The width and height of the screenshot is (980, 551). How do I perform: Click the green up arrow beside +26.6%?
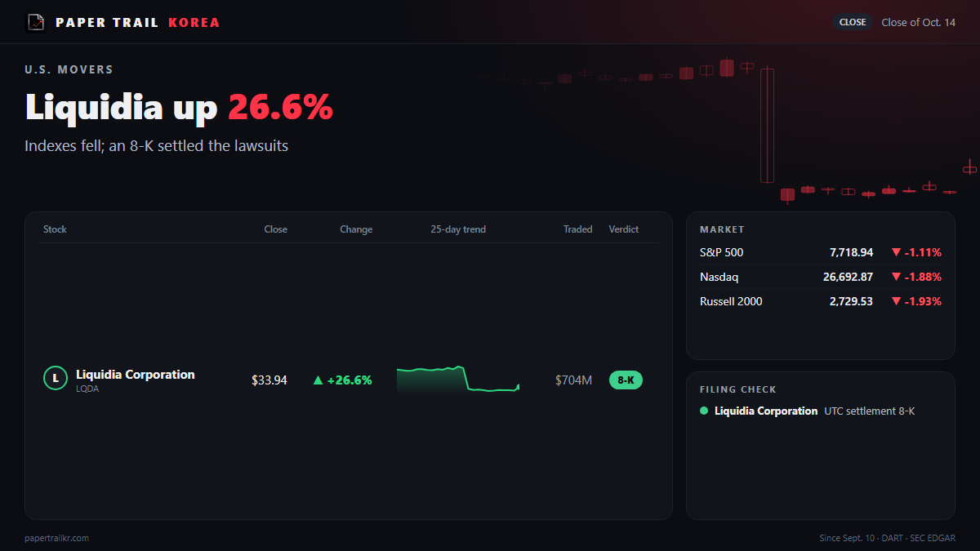coord(318,380)
